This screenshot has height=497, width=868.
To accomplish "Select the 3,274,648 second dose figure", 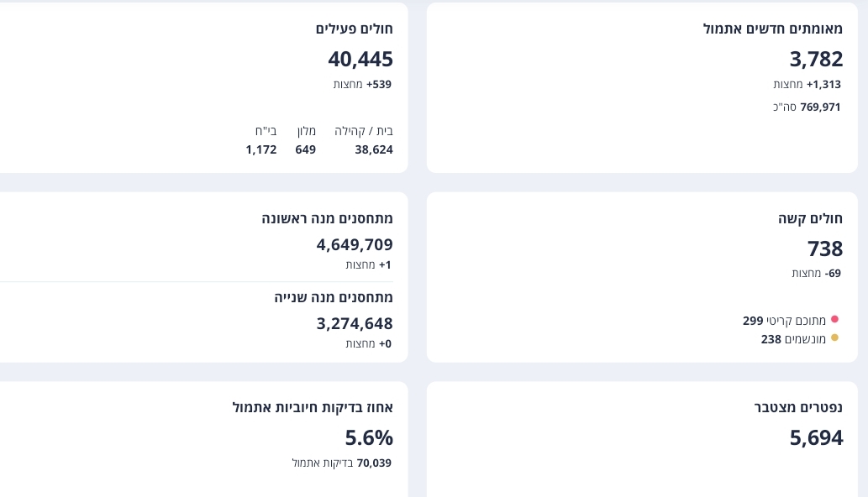I will (354, 323).
